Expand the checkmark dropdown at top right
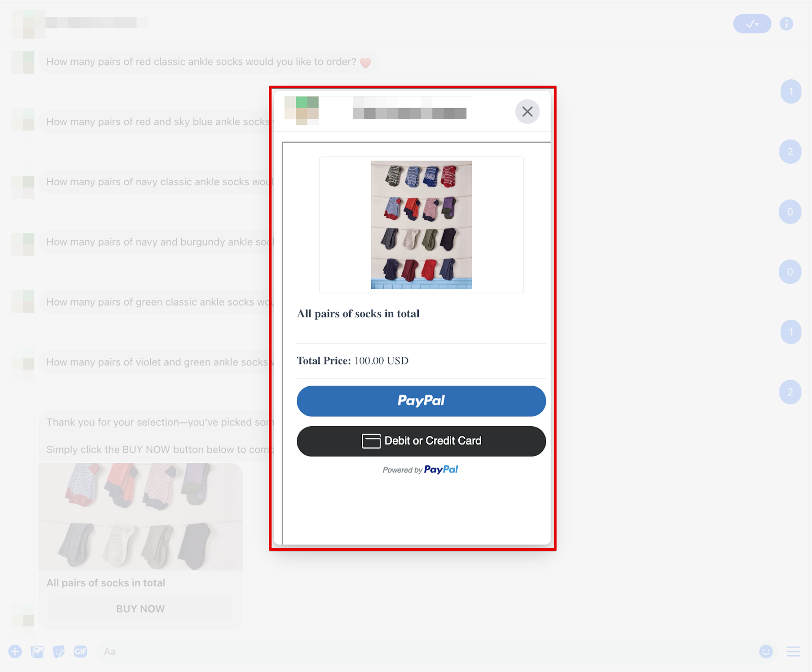 752,23
